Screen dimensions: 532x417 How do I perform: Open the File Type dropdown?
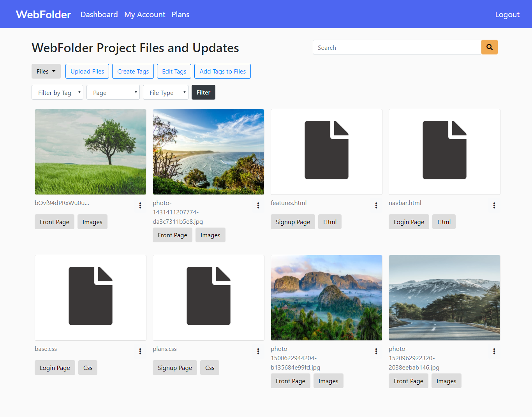[166, 92]
